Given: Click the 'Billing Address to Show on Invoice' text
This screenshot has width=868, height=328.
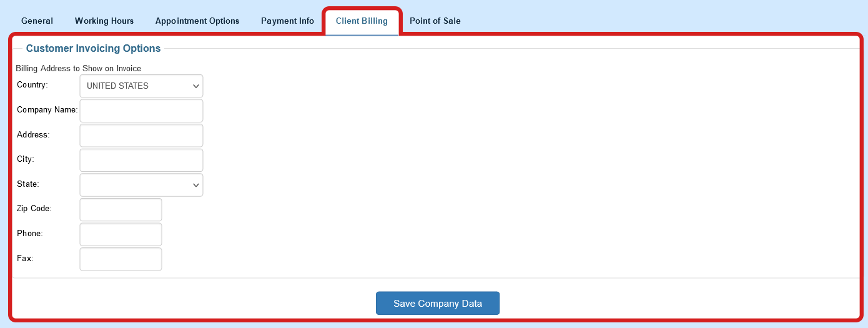Looking at the screenshot, I should pyautogui.click(x=79, y=68).
